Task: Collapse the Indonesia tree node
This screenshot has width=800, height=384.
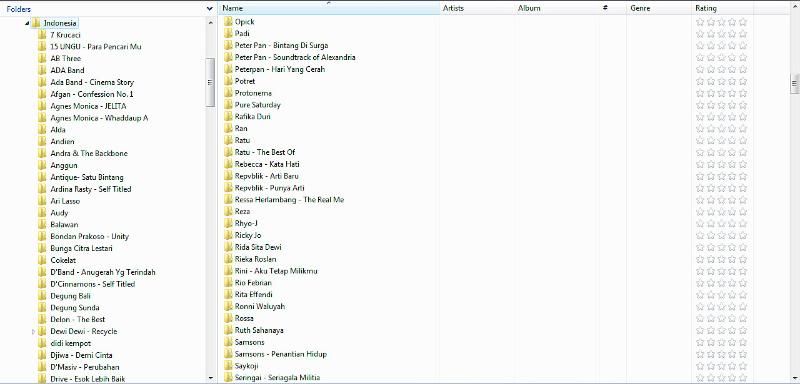Action: (x=27, y=23)
